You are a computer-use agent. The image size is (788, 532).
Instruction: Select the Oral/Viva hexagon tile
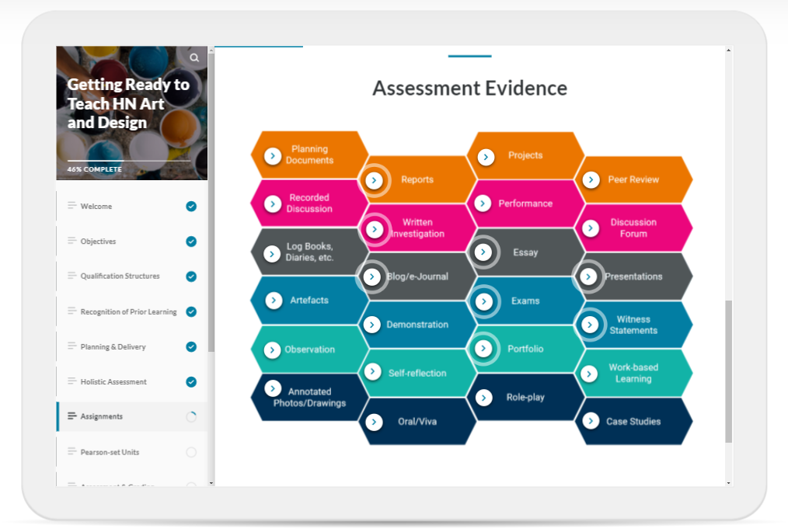coord(417,422)
